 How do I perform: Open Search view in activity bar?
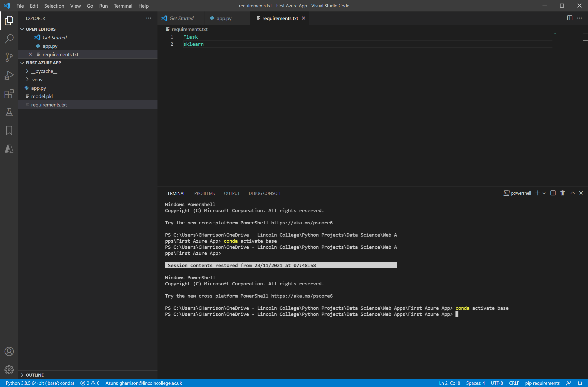pyautogui.click(x=9, y=39)
